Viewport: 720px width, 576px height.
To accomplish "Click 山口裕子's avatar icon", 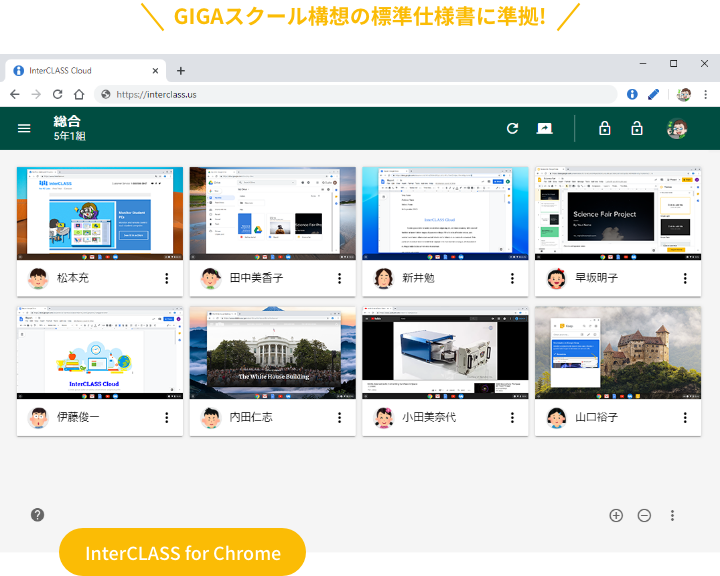I will (x=556, y=417).
